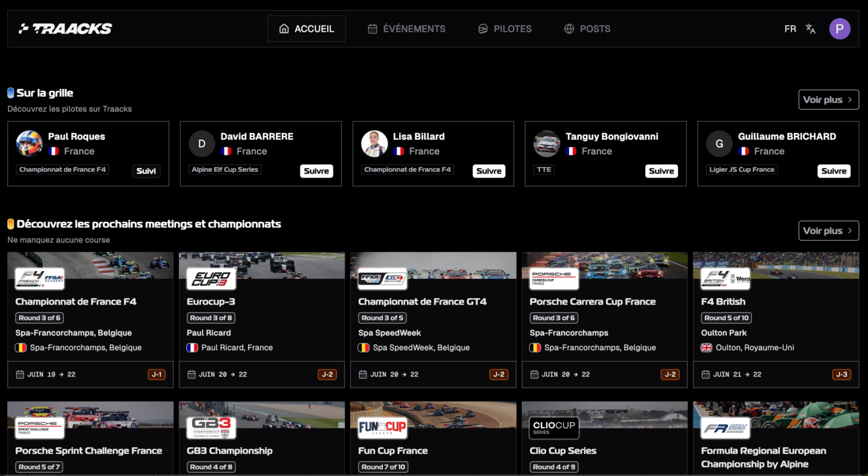Click the Ligier JS Cup France tag

tap(742, 169)
